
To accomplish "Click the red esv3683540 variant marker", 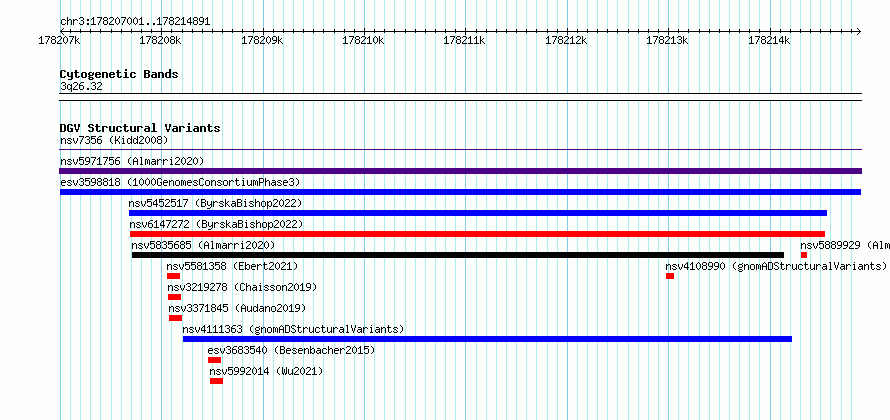I will point(215,360).
